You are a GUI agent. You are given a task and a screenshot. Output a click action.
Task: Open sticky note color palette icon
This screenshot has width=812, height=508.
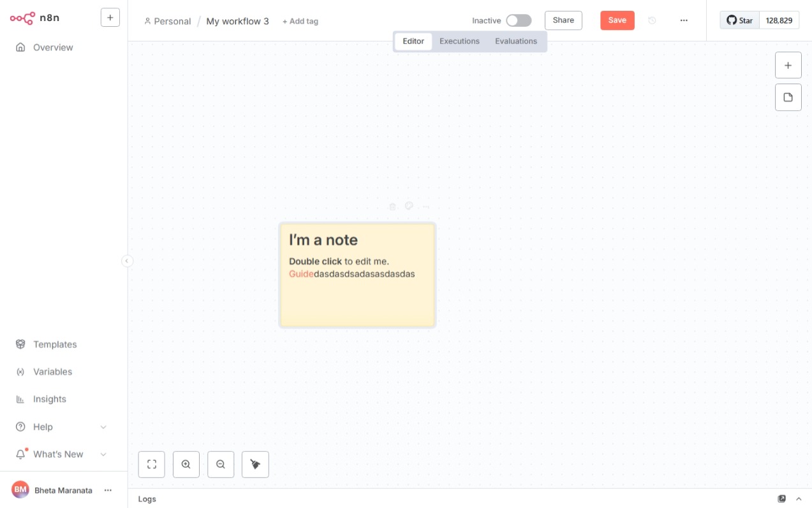point(410,206)
